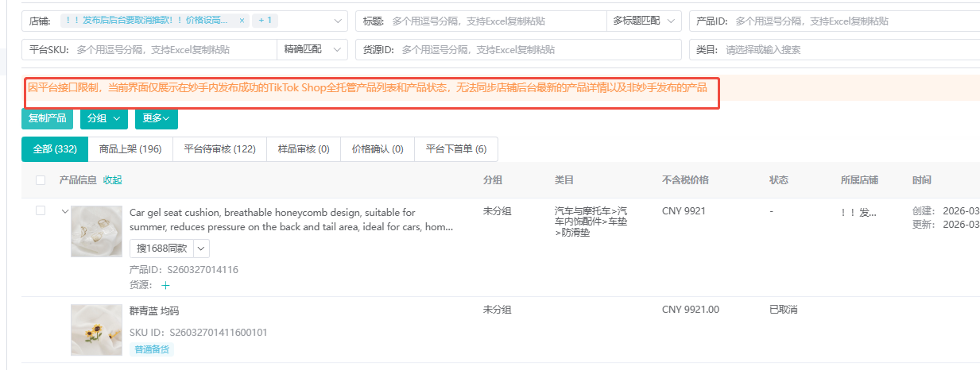Tick the checkbox for the car gel cushion product
The image size is (980, 370).
[x=41, y=210]
